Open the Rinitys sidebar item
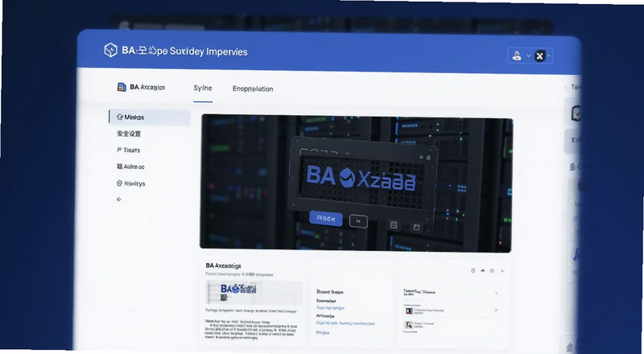Viewport: 644px width, 354px height. (x=130, y=183)
